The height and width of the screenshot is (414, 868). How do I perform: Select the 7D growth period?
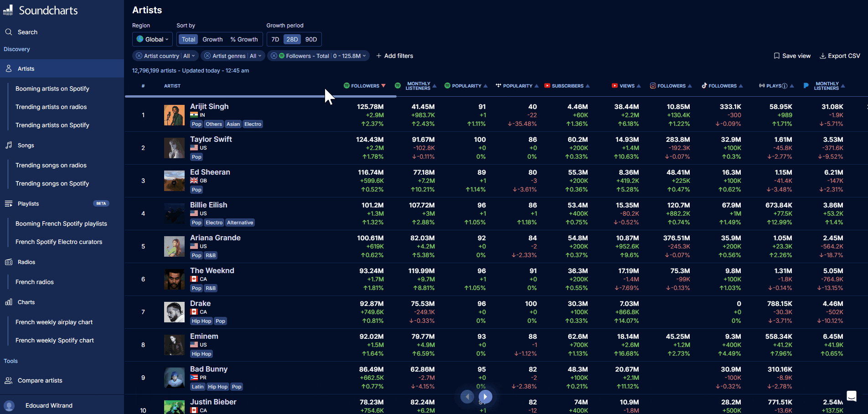tap(275, 39)
